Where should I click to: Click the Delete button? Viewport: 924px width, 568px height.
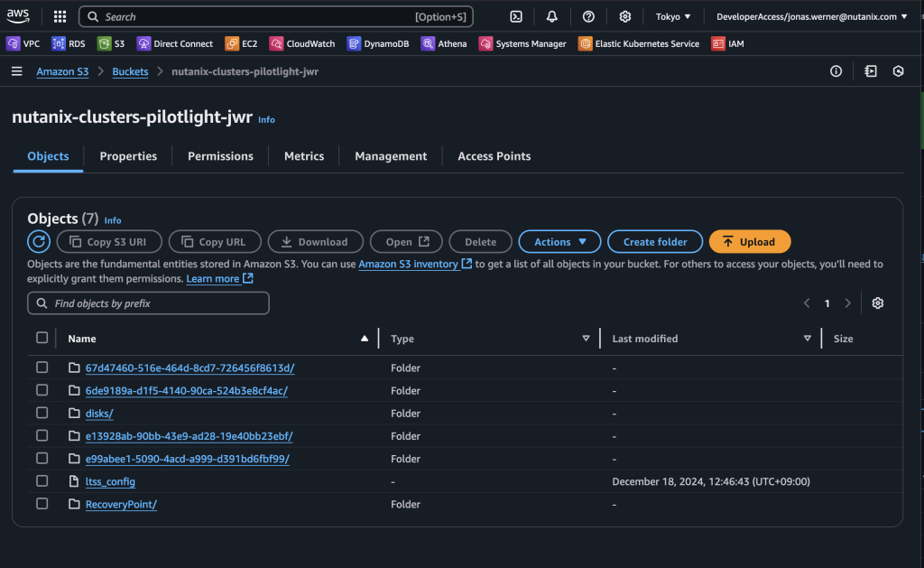pyautogui.click(x=480, y=242)
